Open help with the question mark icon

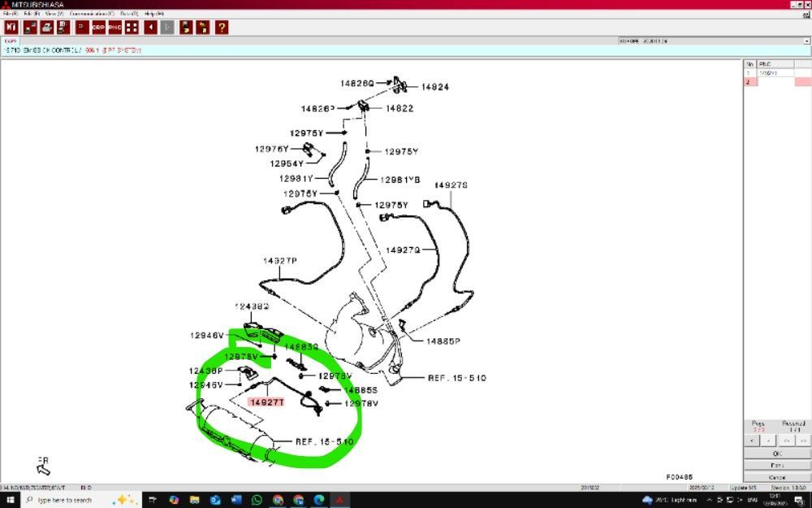coord(222,28)
